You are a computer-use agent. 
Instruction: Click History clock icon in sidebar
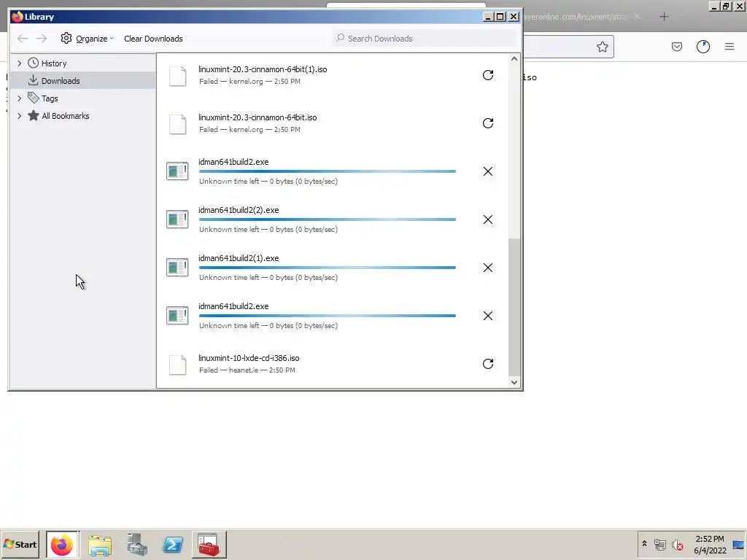pos(33,63)
